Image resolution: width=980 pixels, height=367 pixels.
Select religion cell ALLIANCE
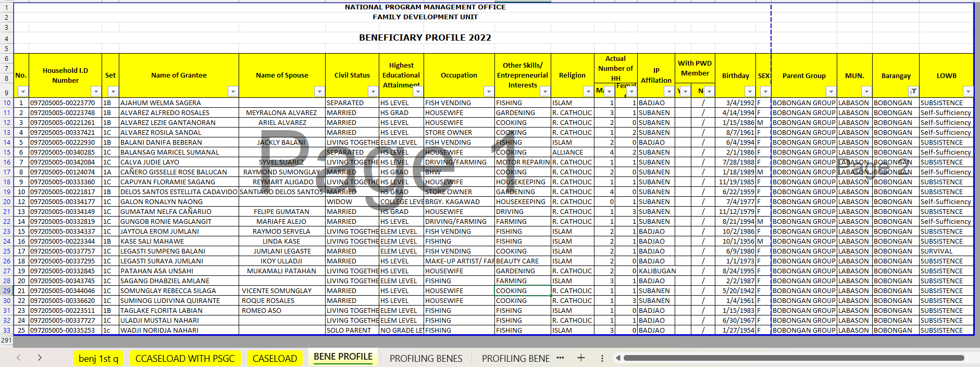tap(572, 152)
